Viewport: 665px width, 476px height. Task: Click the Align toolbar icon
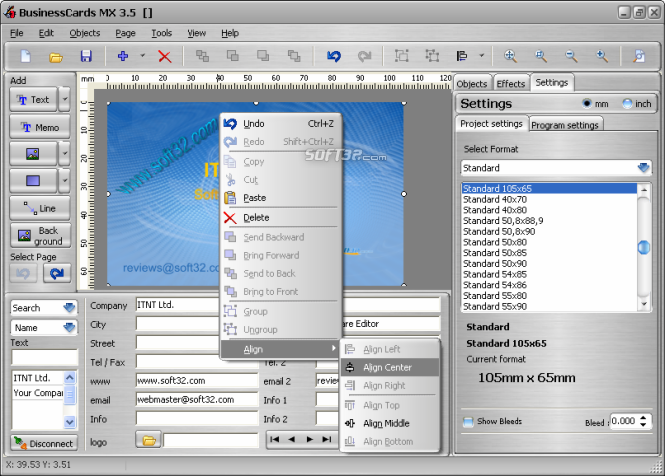point(462,56)
